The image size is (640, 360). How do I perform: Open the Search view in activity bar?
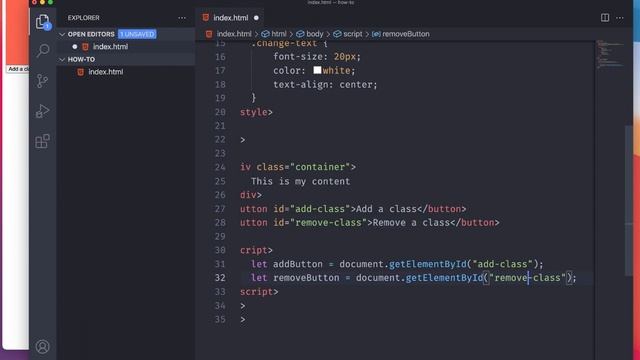pos(42,50)
